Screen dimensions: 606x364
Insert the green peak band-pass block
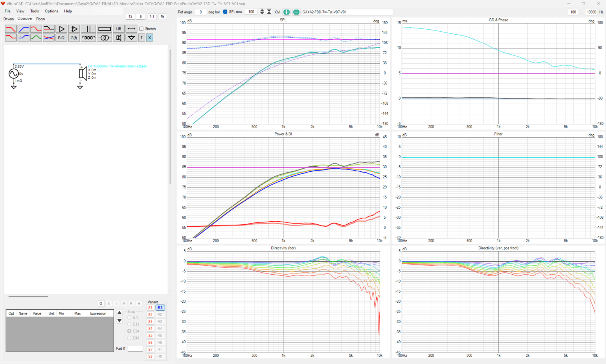[36, 38]
